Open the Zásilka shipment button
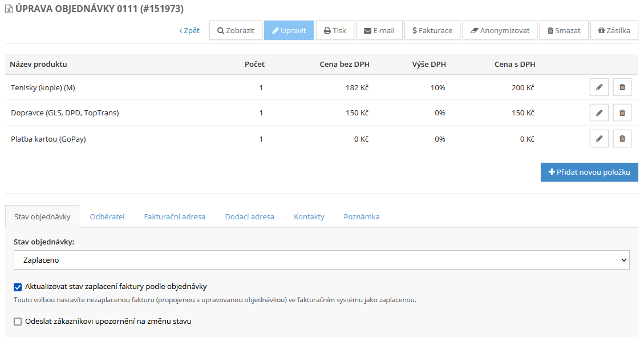Image resolution: width=644 pixels, height=337 pixels. 614,31
